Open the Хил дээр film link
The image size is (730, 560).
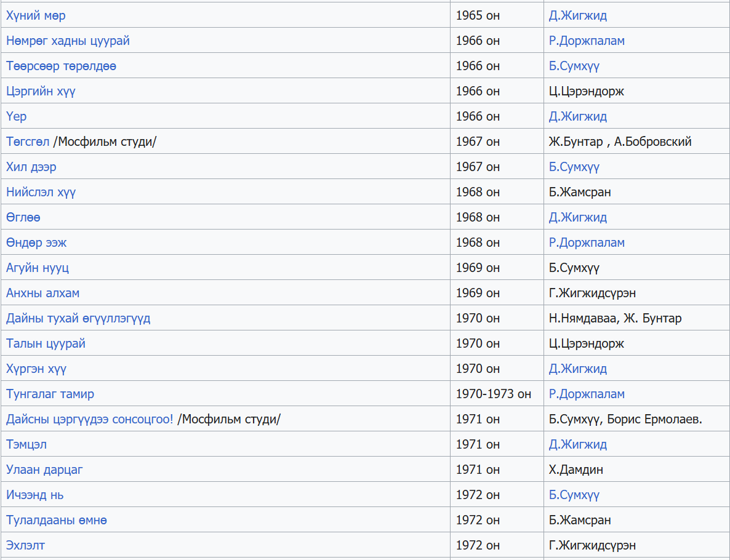[x=31, y=166]
